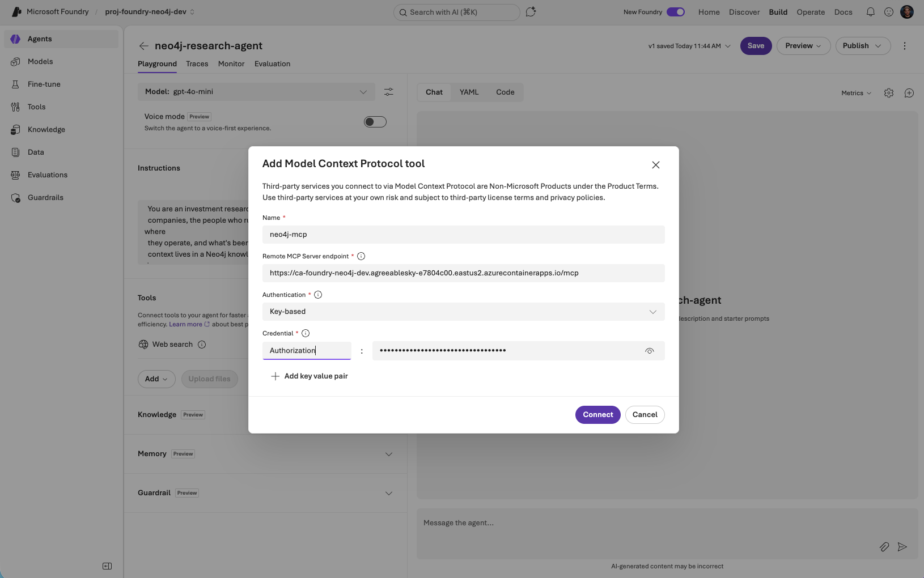Open the Metrics dropdown
Screen dimensions: 924x578
pos(856,93)
